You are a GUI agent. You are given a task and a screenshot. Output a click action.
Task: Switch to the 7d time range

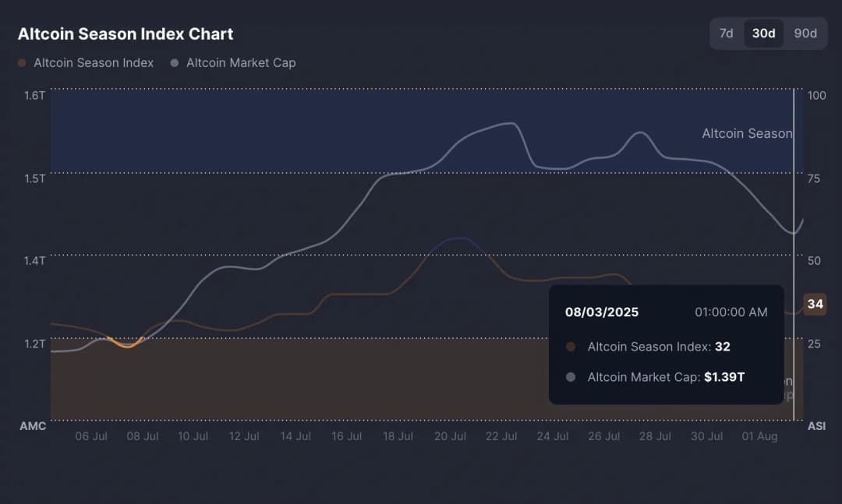(726, 33)
